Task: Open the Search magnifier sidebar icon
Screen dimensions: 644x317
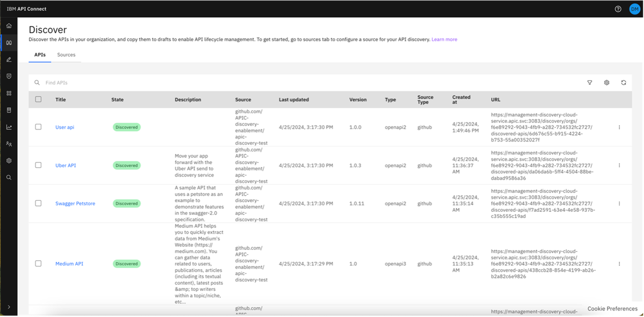Action: pyautogui.click(x=9, y=177)
